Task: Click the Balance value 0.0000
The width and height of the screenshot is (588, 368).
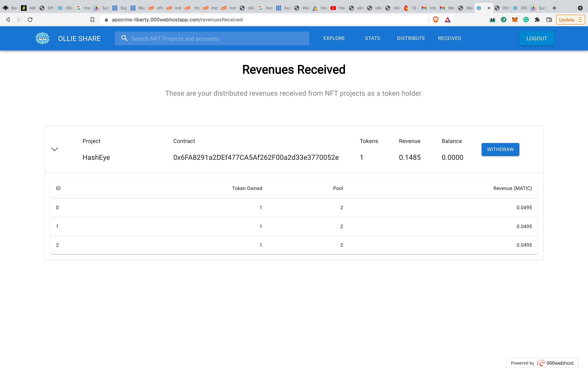Action: click(x=452, y=158)
